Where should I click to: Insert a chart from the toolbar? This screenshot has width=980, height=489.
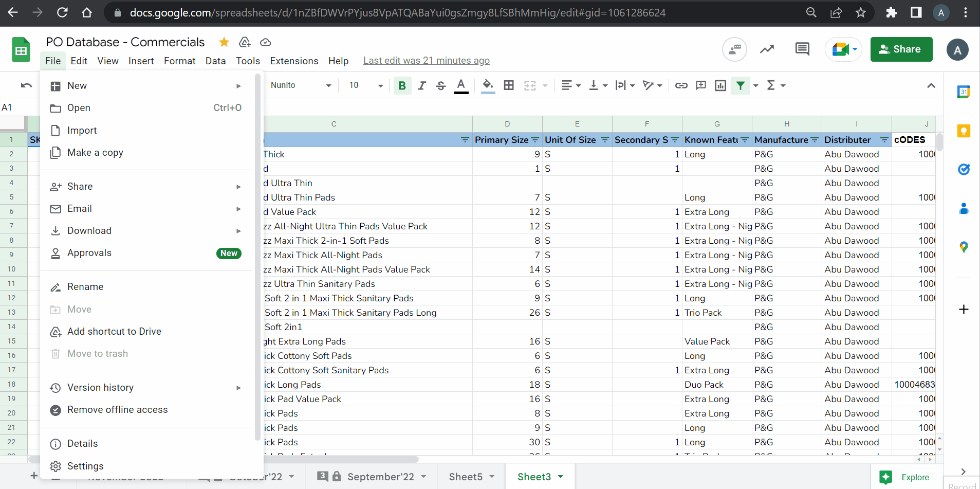coord(719,85)
